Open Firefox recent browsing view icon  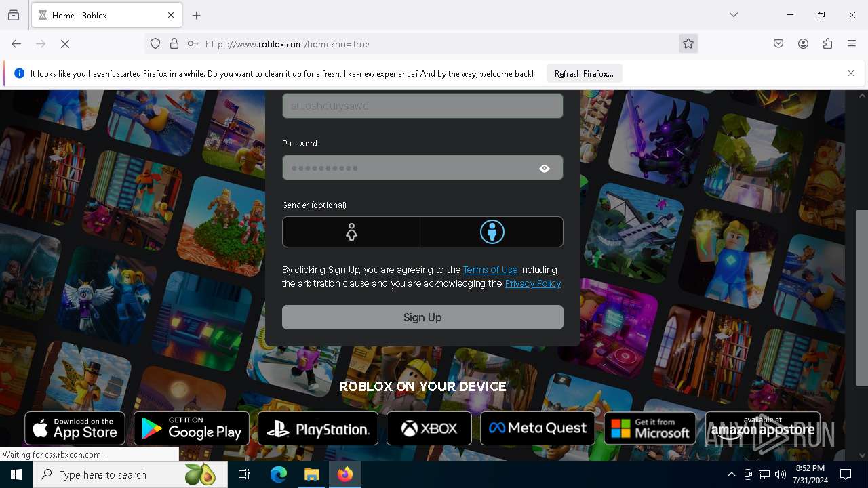click(14, 15)
